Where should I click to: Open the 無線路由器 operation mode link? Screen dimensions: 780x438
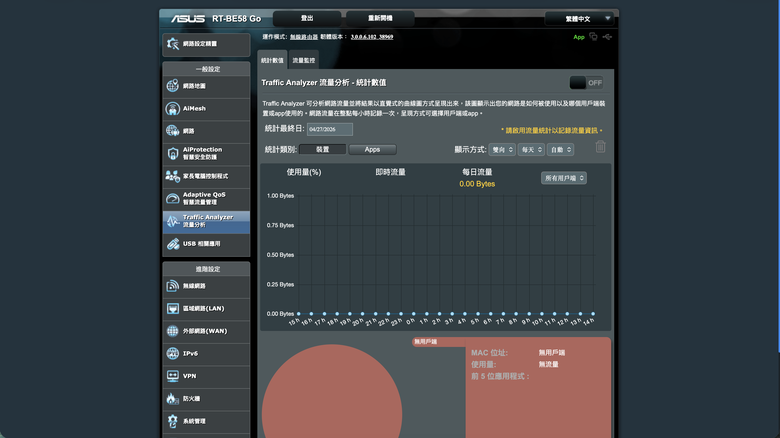[304, 37]
